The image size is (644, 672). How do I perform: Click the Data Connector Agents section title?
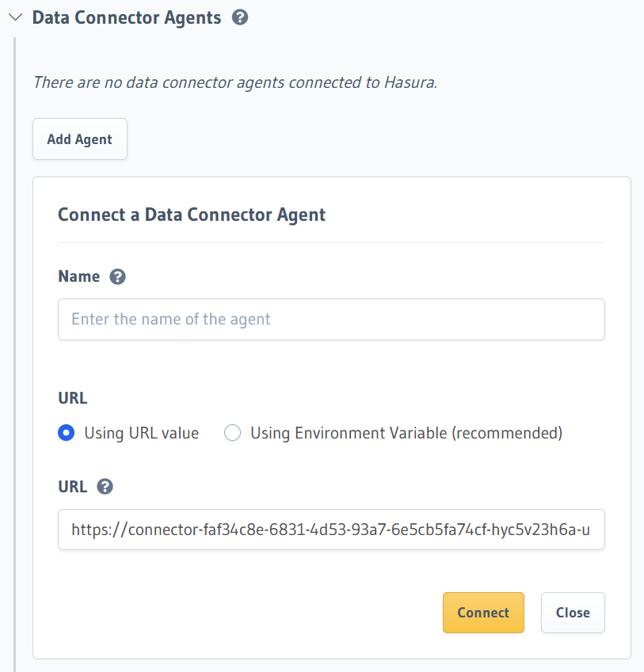click(125, 17)
